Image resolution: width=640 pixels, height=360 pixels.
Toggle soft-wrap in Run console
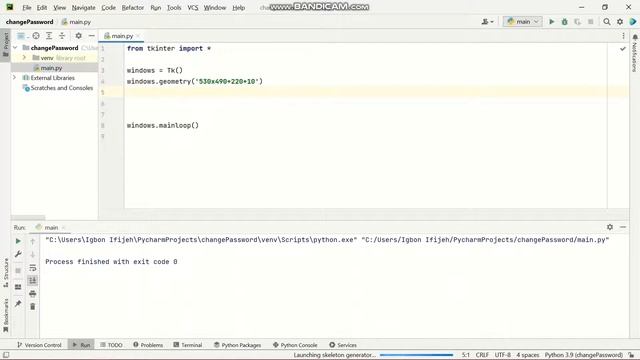pyautogui.click(x=33, y=267)
